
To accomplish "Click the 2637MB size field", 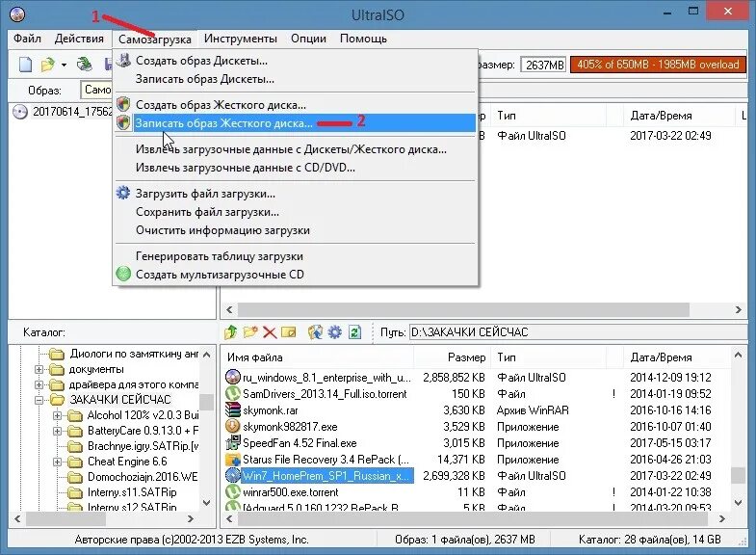I will click(543, 65).
